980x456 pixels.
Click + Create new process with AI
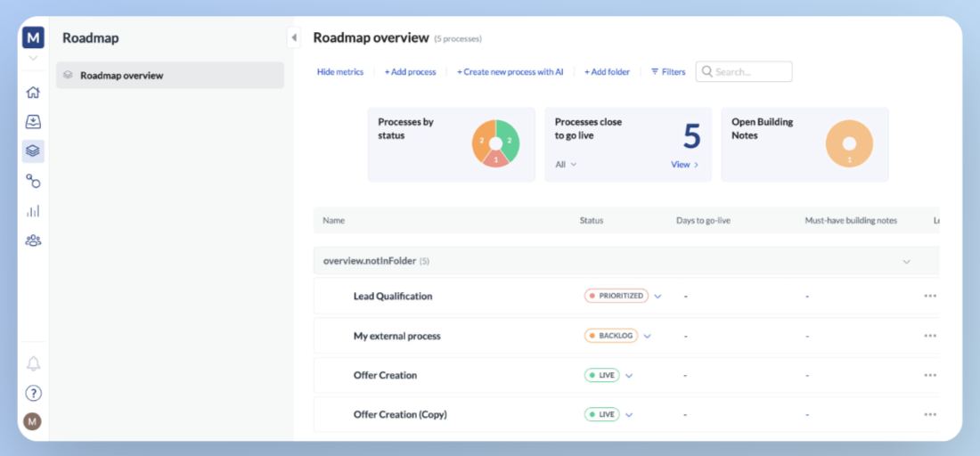(510, 72)
